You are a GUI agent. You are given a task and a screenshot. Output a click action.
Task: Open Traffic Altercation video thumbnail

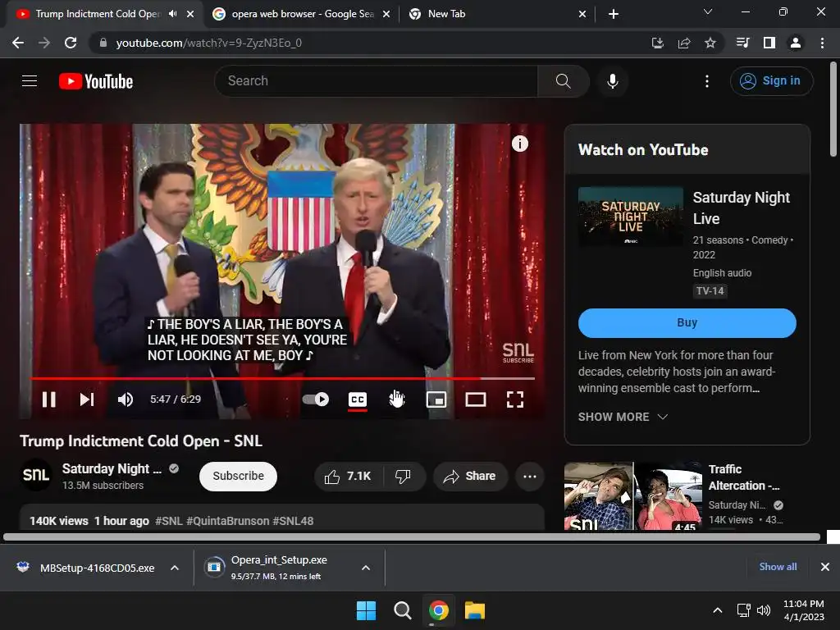point(632,496)
